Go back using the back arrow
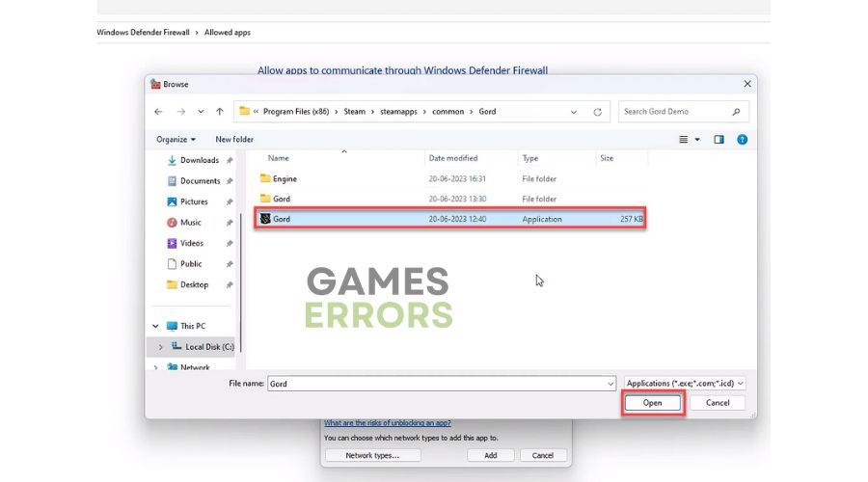The width and height of the screenshot is (868, 482). pyautogui.click(x=159, y=112)
